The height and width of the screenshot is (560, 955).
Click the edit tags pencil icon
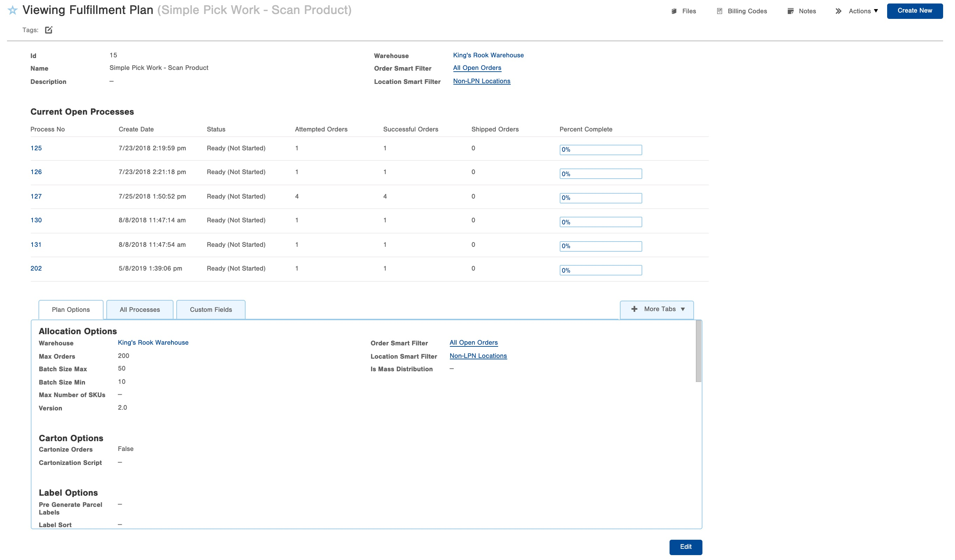[49, 30]
